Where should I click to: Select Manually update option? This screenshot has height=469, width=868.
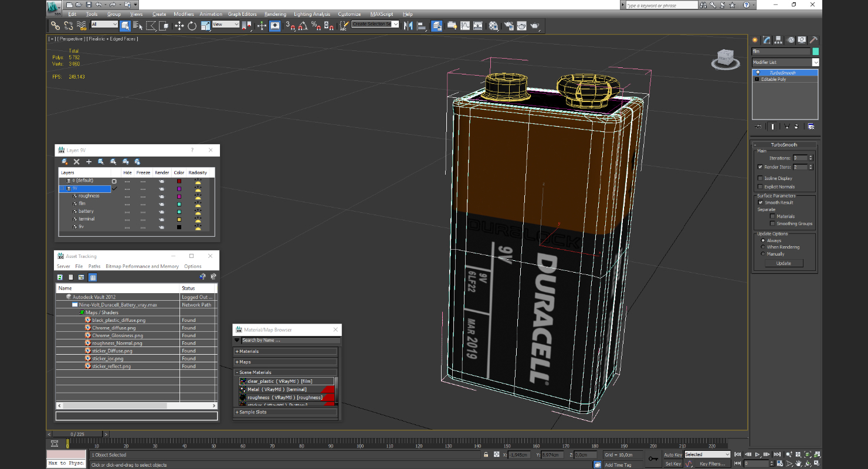[x=763, y=254]
